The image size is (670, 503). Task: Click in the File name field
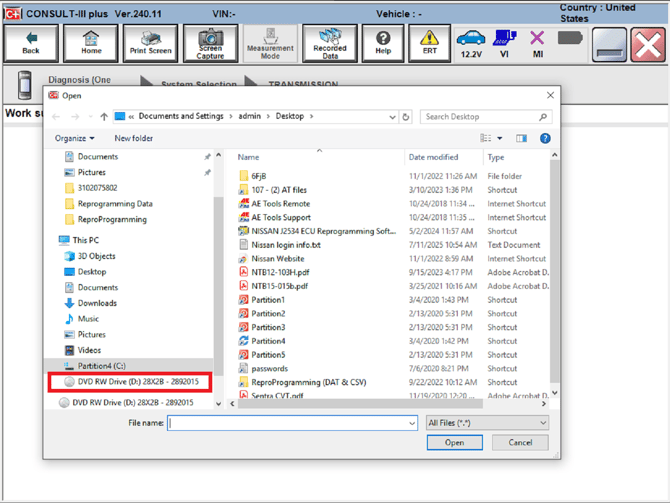coord(292,423)
